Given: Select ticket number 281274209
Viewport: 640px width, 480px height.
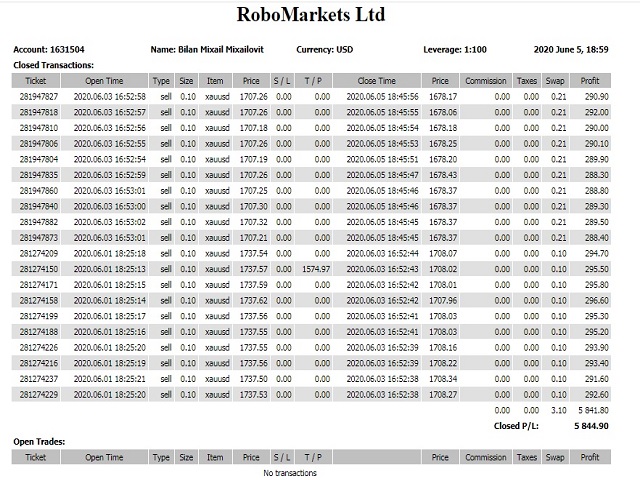Looking at the screenshot, I should point(39,253).
